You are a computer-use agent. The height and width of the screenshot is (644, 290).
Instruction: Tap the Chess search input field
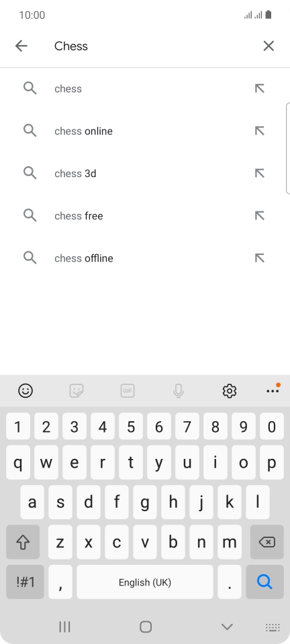(152, 46)
